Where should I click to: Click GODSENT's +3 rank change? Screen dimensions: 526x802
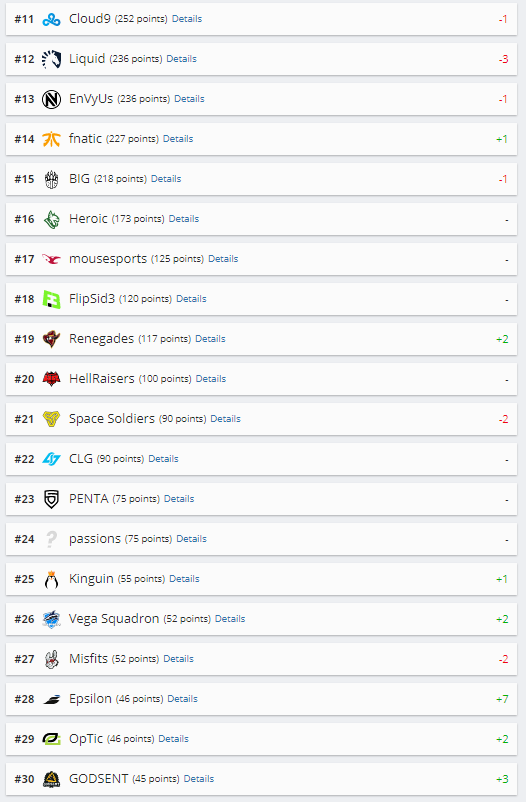click(502, 779)
